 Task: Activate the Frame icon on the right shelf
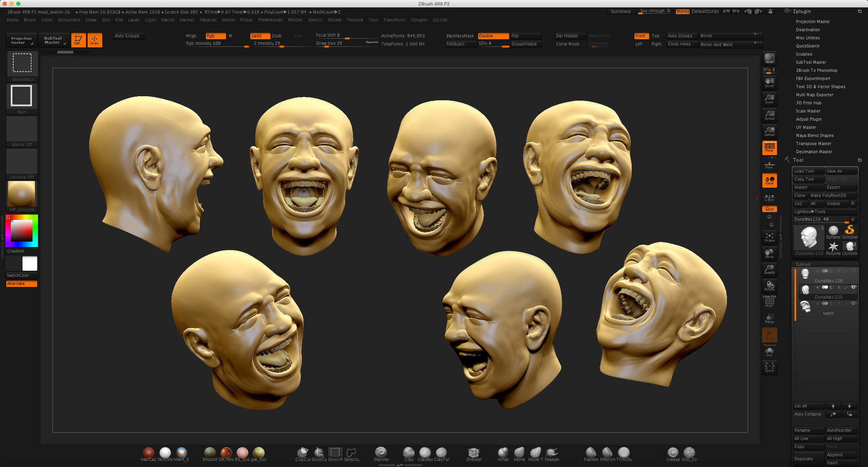[x=770, y=237]
